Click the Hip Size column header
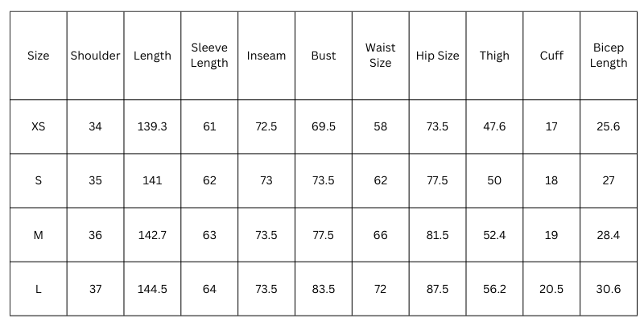Screen dimensions: 644x322 (437, 56)
